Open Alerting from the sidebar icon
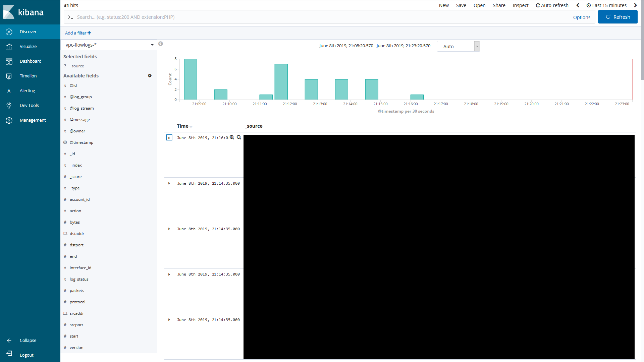The image size is (644, 362). coord(9,90)
